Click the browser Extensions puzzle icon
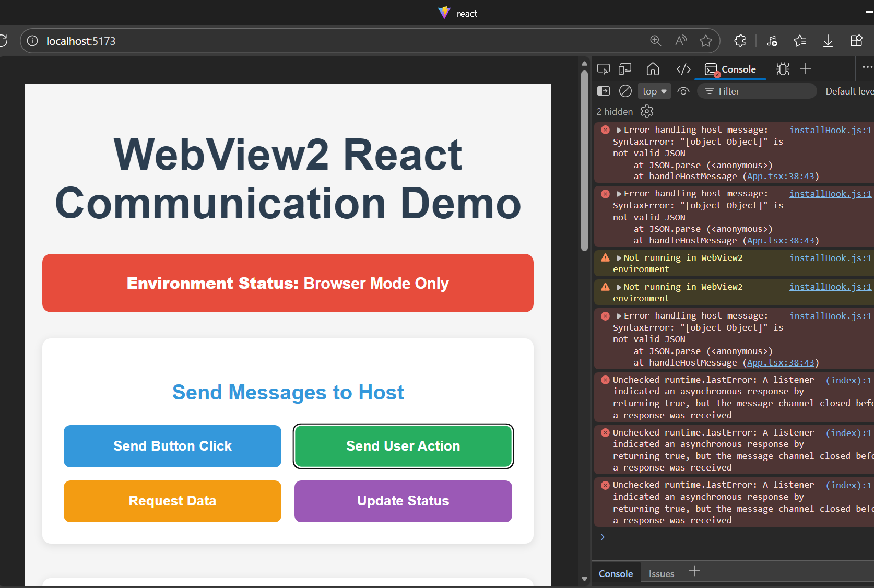Image resolution: width=874 pixels, height=588 pixels. tap(740, 41)
